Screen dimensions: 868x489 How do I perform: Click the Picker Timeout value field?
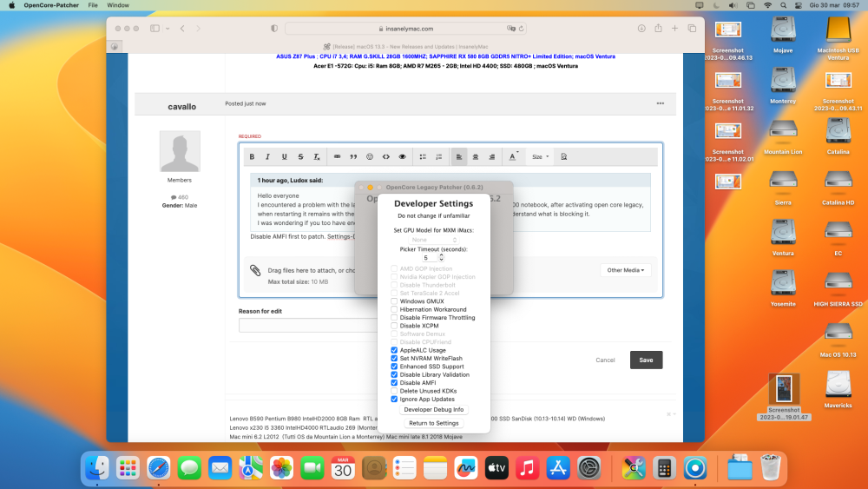(427, 257)
